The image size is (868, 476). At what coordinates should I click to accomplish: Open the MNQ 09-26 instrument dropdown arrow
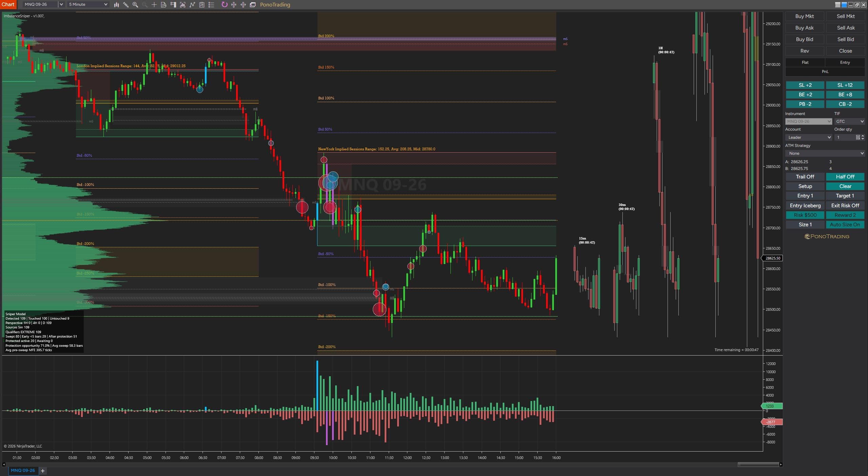coord(61,4)
